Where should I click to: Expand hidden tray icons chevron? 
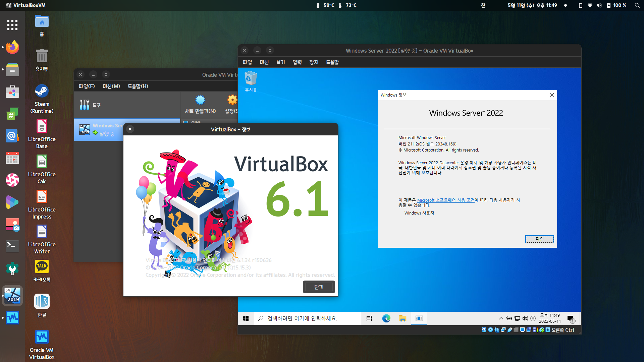(501, 318)
